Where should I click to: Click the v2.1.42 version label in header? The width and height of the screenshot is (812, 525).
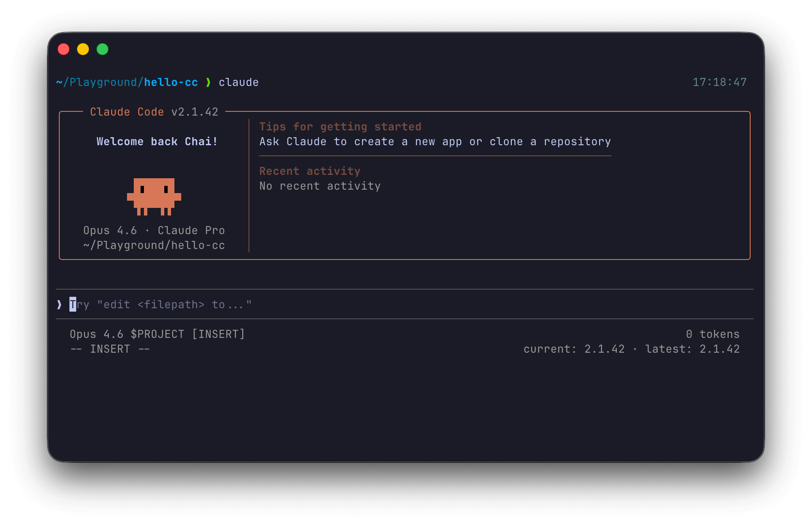pos(195,112)
